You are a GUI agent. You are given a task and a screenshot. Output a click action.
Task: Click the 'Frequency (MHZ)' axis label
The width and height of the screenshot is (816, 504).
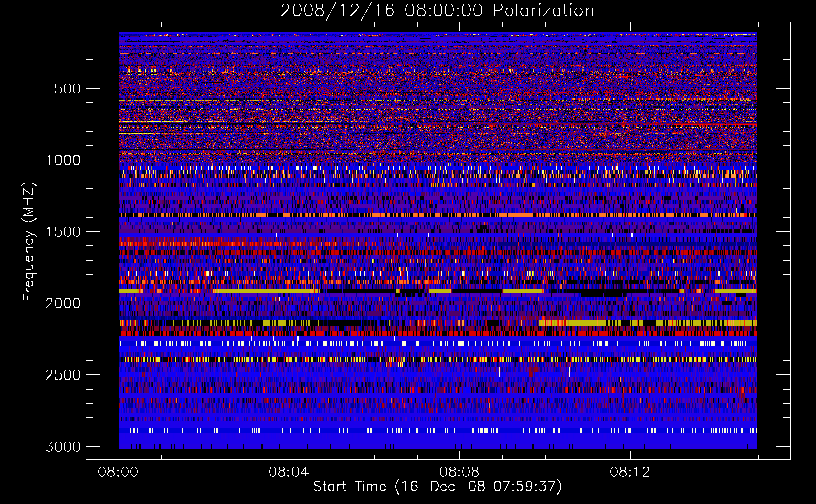coord(29,242)
